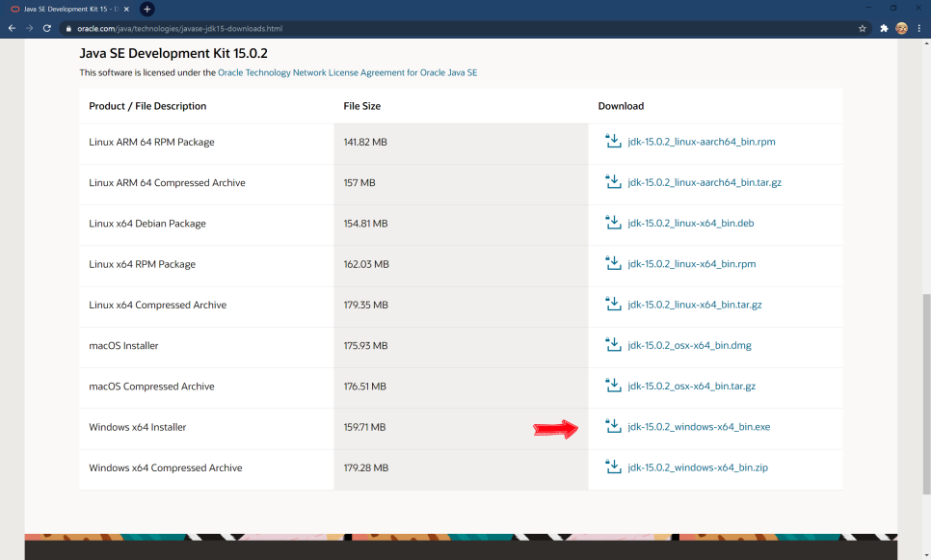This screenshot has width=931, height=560.
Task: Click the 'Product / File Description' column header
Action: pyautogui.click(x=147, y=106)
